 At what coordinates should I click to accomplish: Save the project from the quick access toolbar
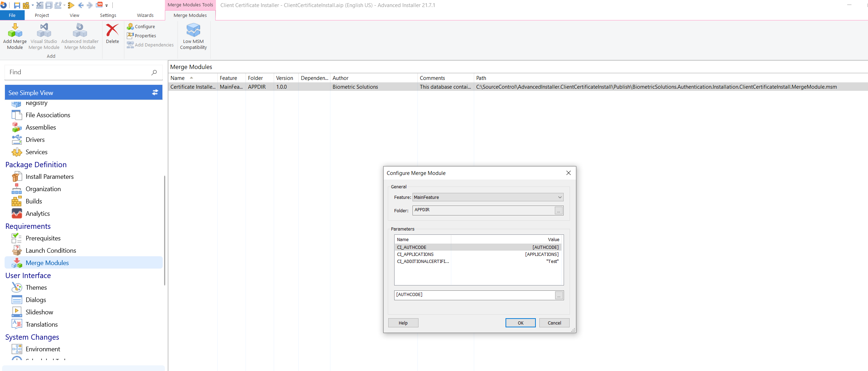[x=17, y=5]
